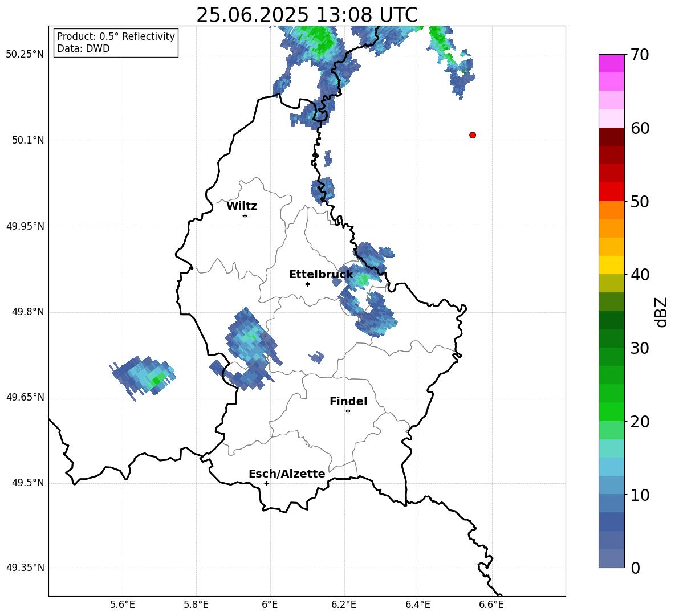
Task: Click latitude label 49.8°N
Action: 27,312
